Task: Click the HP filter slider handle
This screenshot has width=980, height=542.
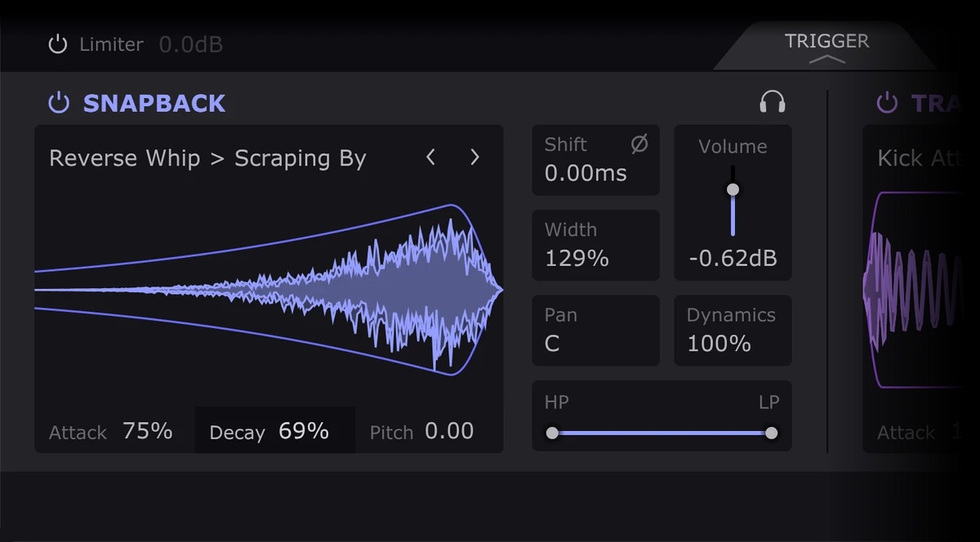Action: coord(552,433)
